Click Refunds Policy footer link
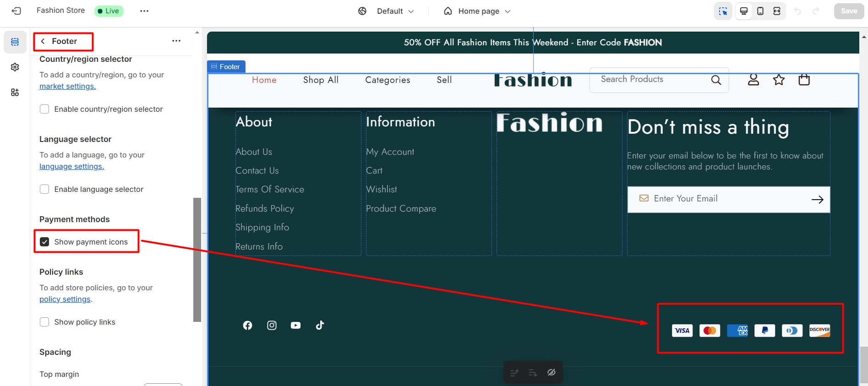Screen dimensions: 868x386 pyautogui.click(x=265, y=208)
